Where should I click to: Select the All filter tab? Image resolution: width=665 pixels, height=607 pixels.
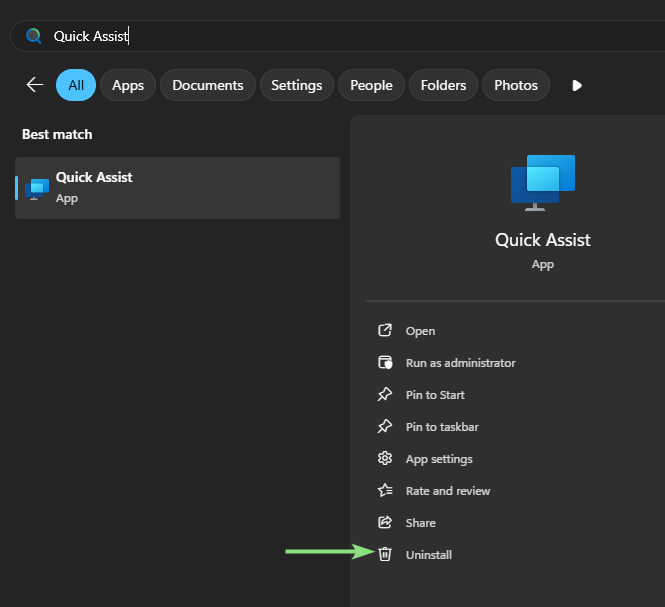tap(76, 85)
